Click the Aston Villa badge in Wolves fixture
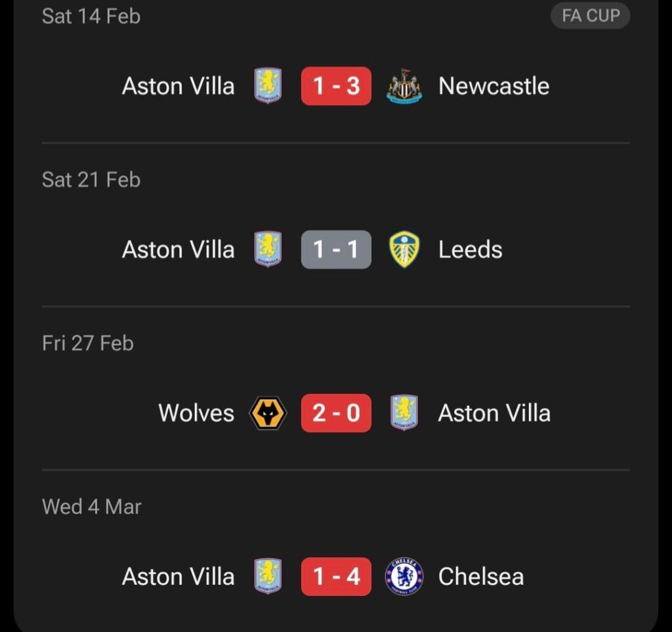The height and width of the screenshot is (632, 672). click(x=403, y=413)
